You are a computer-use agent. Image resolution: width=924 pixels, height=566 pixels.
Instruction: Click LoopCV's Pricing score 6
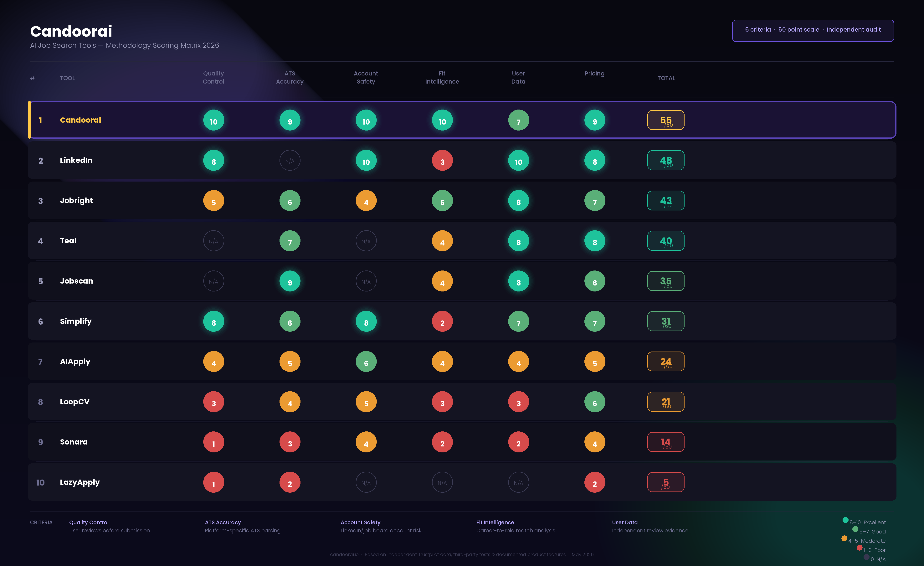point(595,402)
